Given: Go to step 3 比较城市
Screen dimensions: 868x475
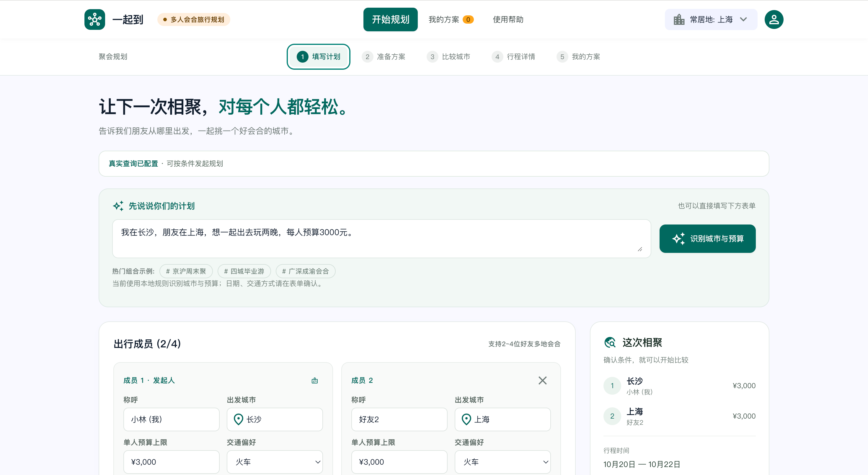Looking at the screenshot, I should [448, 57].
